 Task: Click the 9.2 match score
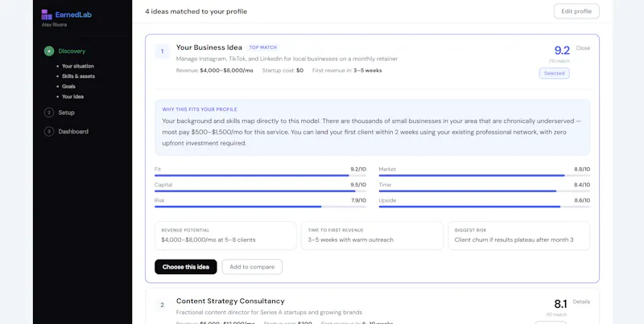(x=562, y=51)
